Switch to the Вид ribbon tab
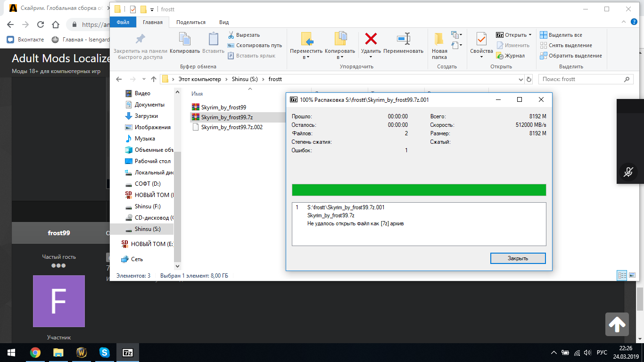 (224, 22)
